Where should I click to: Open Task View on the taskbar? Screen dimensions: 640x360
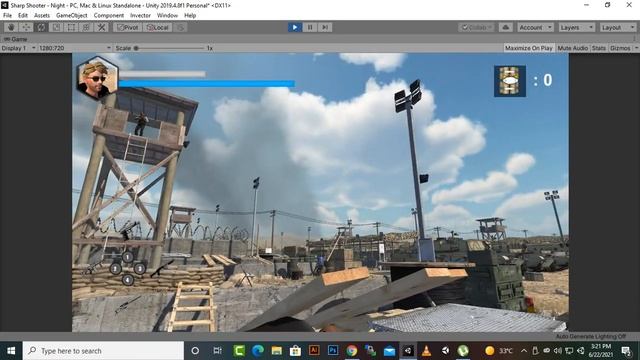[x=217, y=351]
